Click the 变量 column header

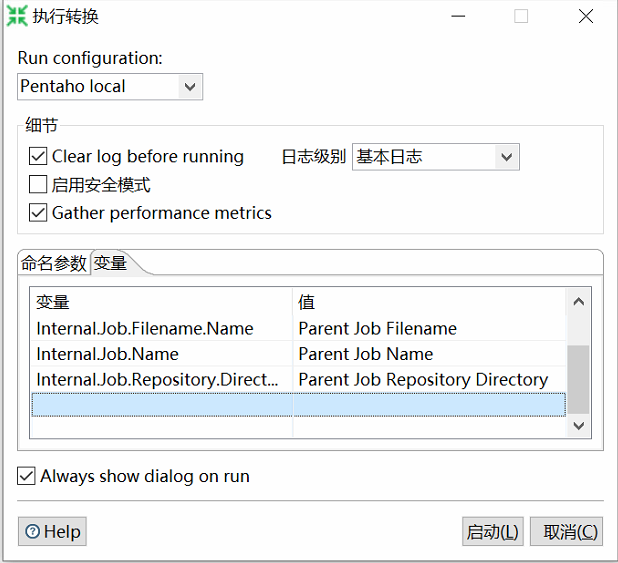(x=162, y=302)
